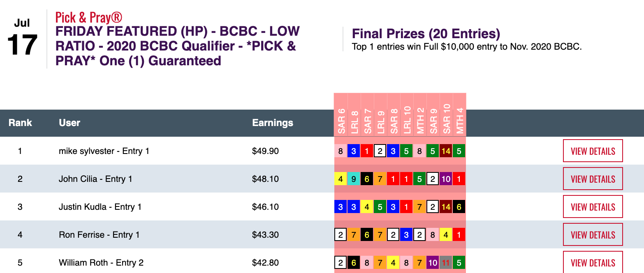This screenshot has height=273, width=644.
Task: Click the Earnings column header
Action: point(273,123)
